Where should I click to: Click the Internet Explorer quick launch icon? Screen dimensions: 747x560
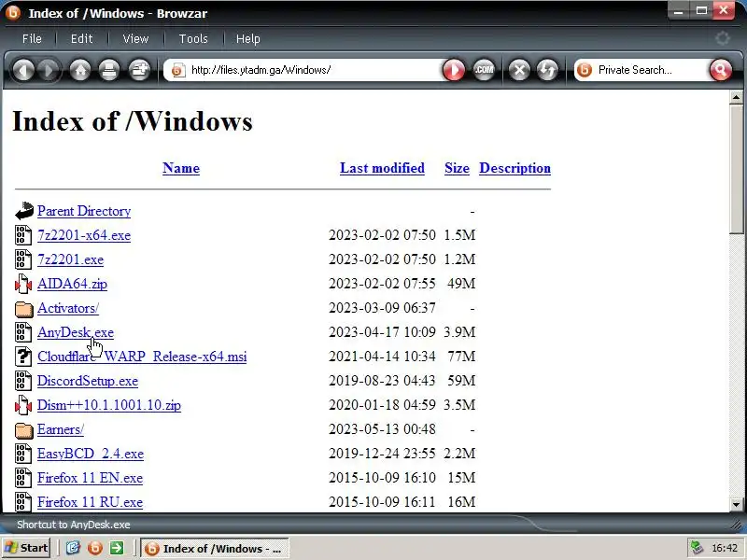(x=73, y=548)
